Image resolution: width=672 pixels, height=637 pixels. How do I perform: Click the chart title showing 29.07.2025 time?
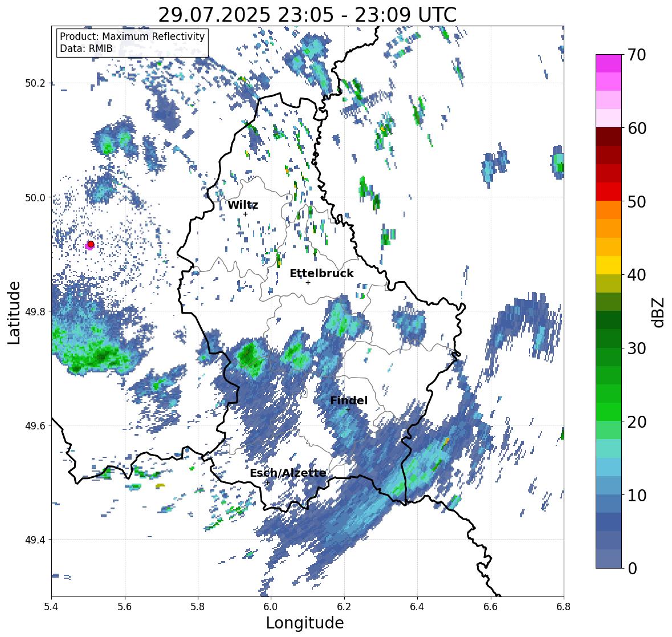click(x=307, y=15)
